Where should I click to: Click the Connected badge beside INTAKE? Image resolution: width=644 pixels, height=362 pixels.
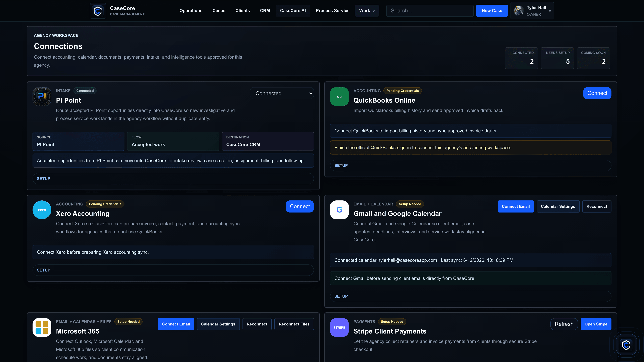click(85, 91)
